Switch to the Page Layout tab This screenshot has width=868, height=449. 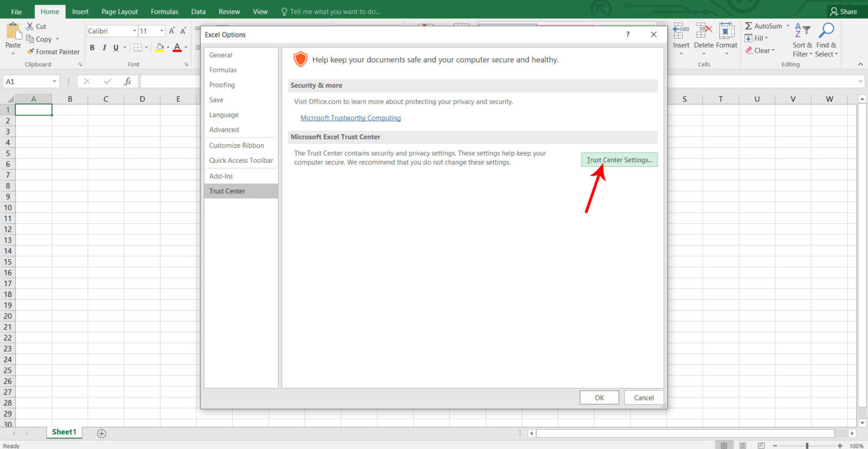(x=119, y=11)
